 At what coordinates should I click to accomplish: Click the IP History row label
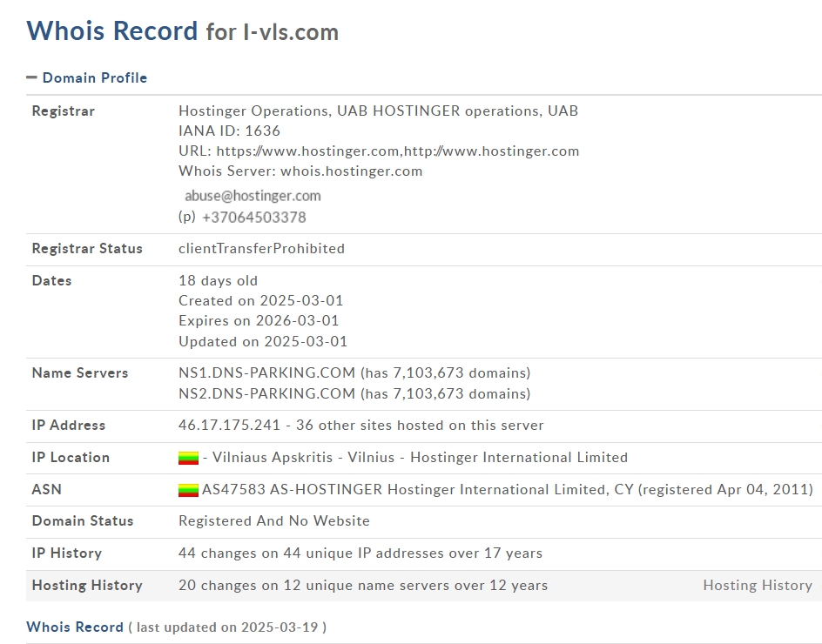[66, 553]
